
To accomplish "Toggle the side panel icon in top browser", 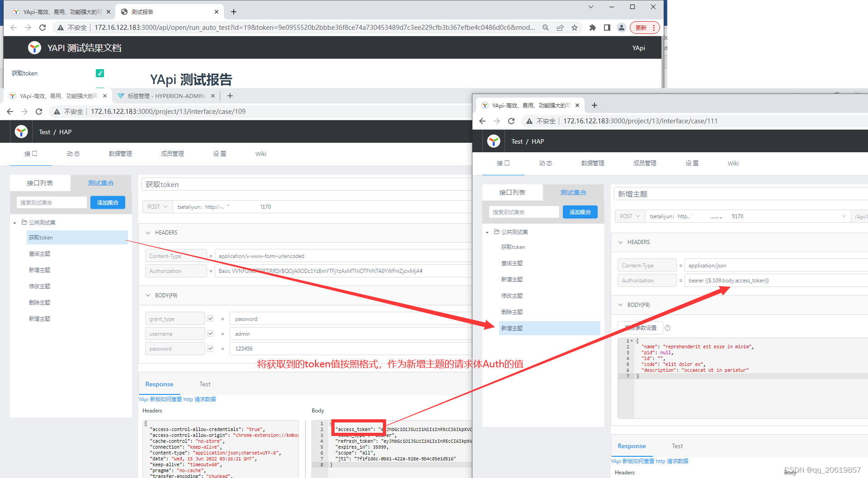I will coord(607,28).
